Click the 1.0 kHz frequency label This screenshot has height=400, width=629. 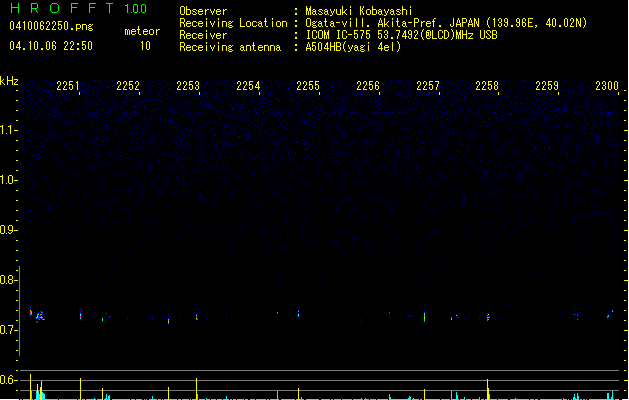click(8, 180)
